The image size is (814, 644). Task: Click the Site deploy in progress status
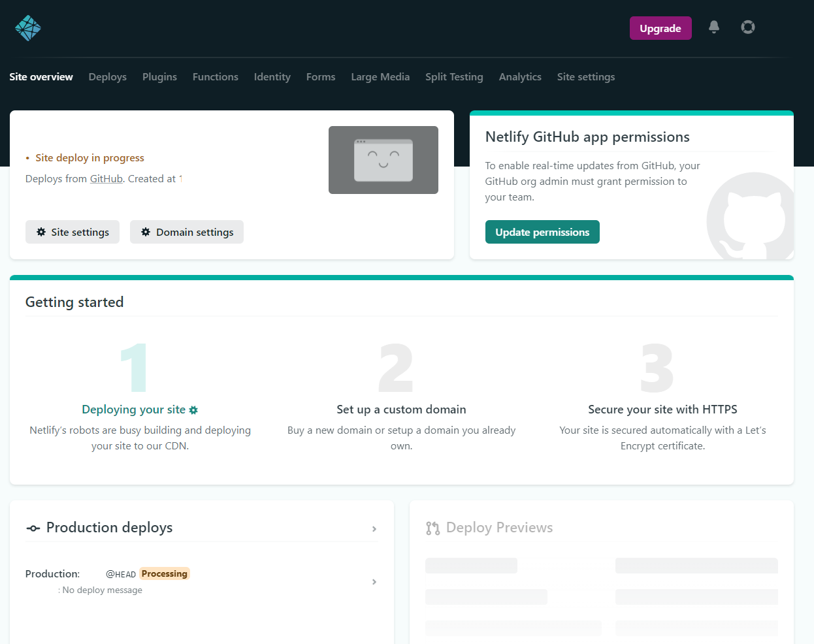pyautogui.click(x=90, y=158)
